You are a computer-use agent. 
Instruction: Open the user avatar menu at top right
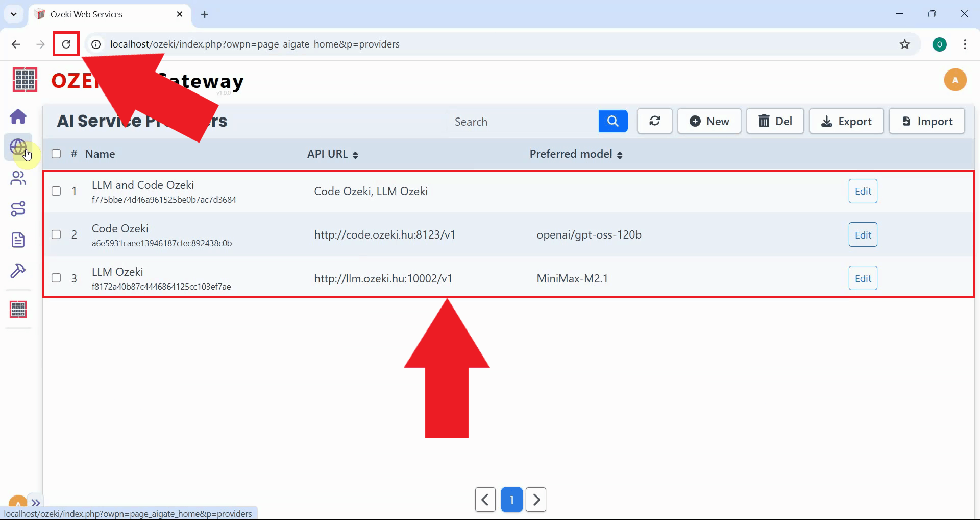point(955,80)
